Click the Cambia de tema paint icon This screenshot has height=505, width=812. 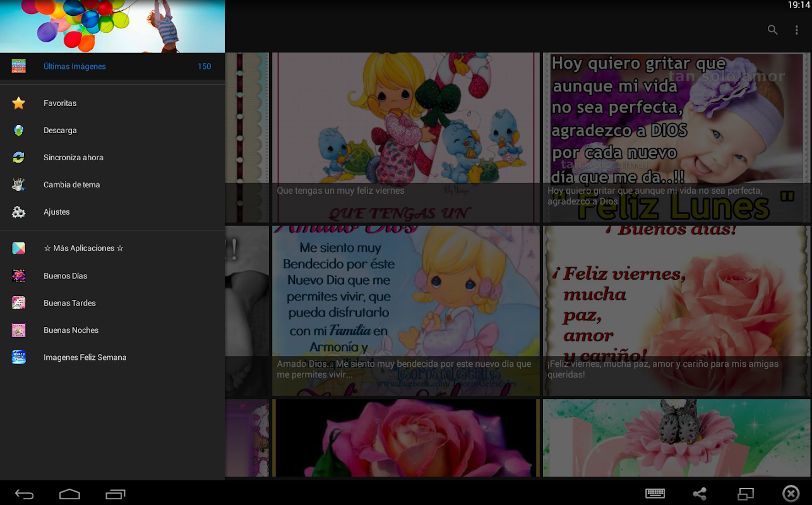click(19, 184)
